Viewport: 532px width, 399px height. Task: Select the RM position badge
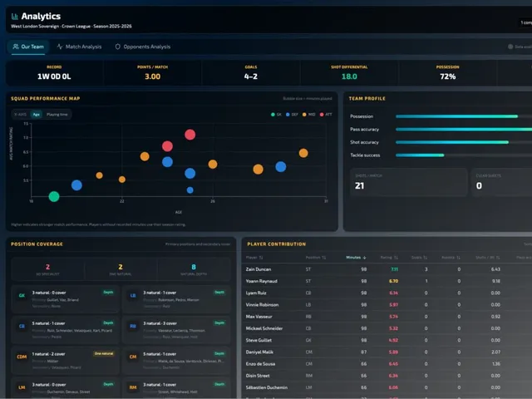click(x=133, y=387)
